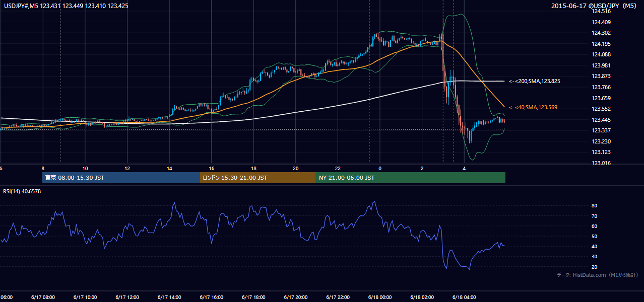Click price scale value 123.981
Image resolution: width=644 pixels, height=302 pixels.
click(x=601, y=65)
